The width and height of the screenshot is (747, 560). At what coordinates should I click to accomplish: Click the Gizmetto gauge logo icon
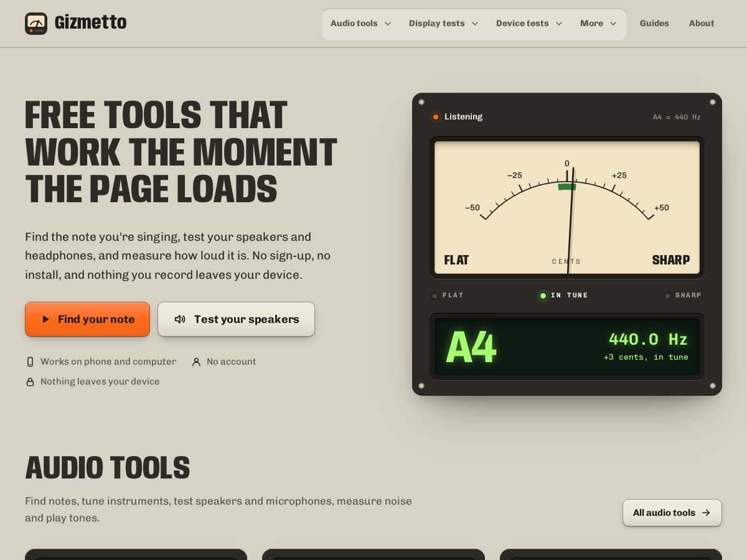click(36, 24)
